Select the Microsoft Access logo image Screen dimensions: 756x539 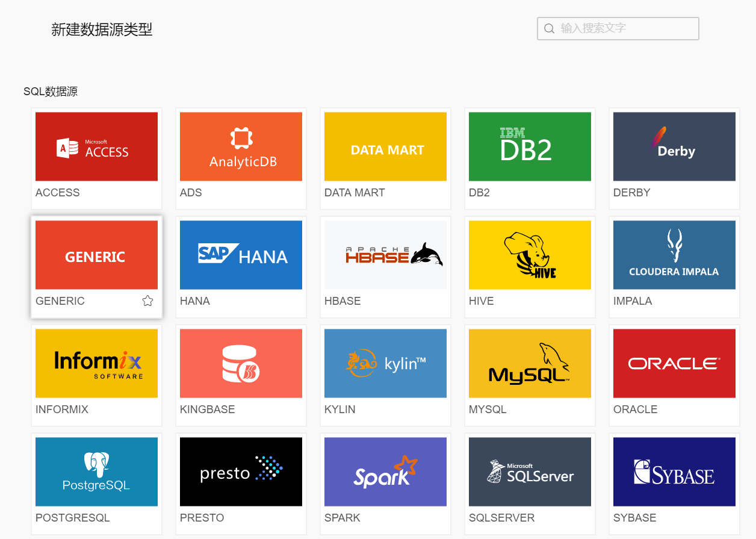(96, 146)
